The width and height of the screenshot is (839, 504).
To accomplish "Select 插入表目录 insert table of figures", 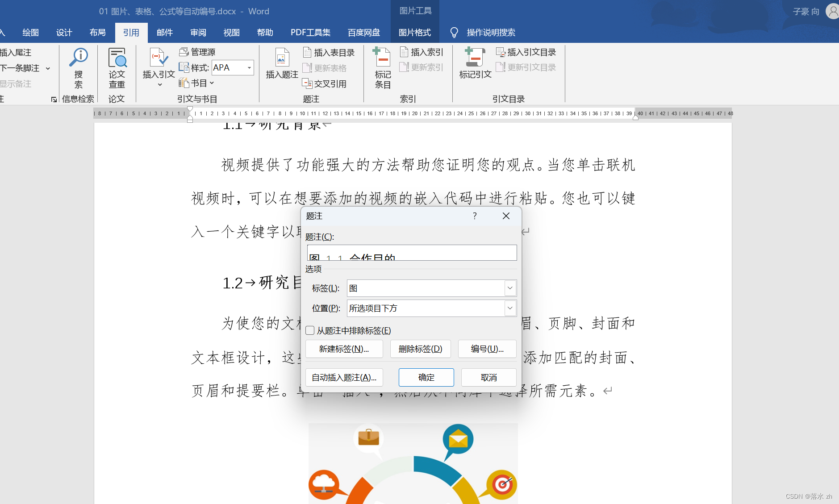I will click(329, 53).
